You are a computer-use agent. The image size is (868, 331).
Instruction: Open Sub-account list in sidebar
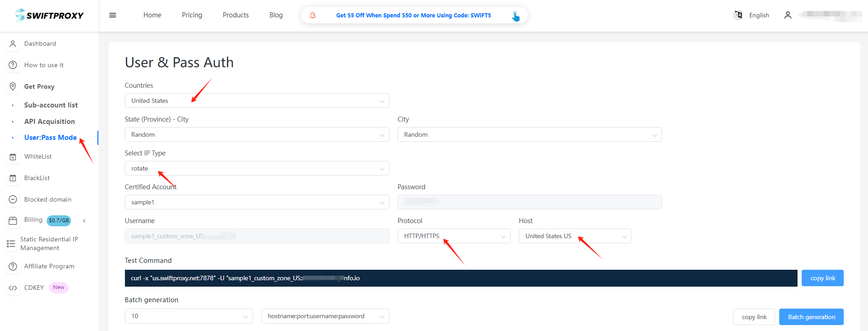click(51, 105)
